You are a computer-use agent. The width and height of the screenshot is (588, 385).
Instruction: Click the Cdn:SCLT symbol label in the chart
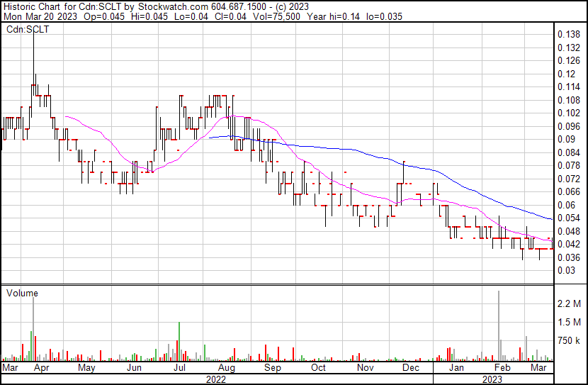pos(25,30)
